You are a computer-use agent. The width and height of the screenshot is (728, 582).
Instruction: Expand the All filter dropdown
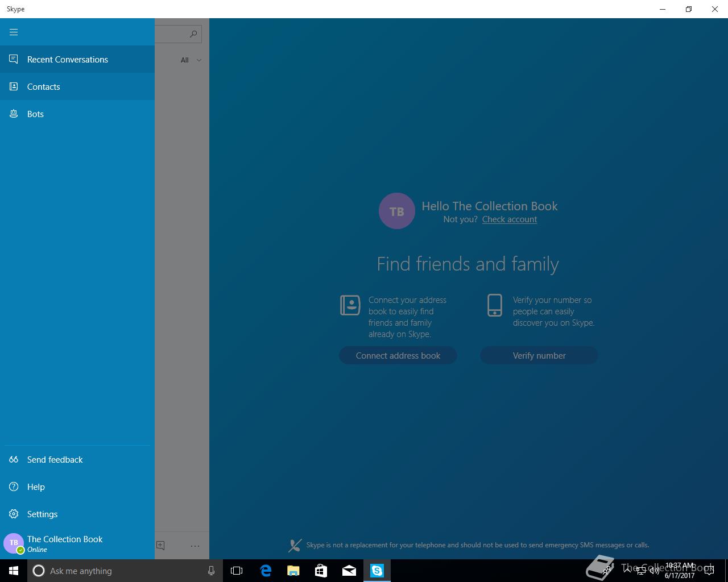coord(191,60)
